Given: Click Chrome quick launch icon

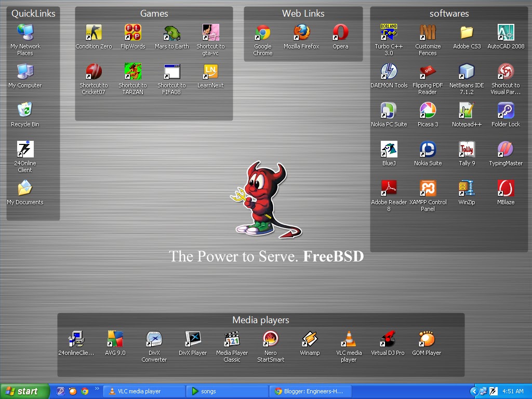Looking at the screenshot, I should click(85, 391).
